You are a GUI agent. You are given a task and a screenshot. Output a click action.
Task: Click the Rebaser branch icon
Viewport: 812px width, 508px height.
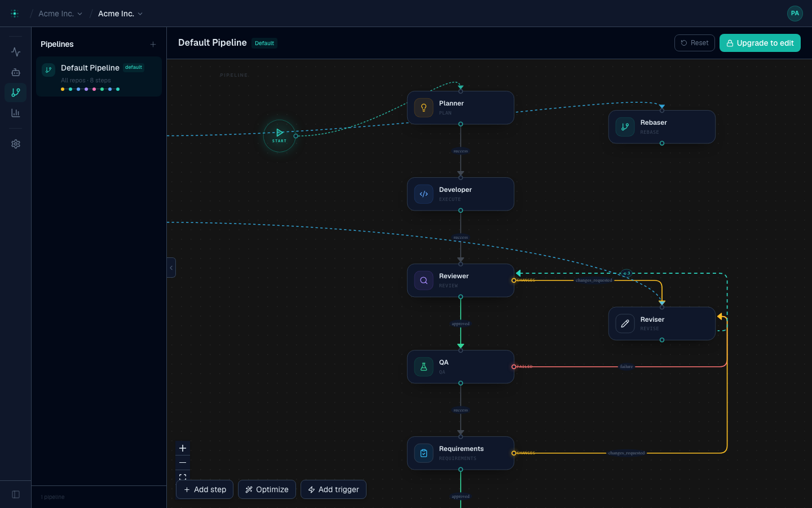(625, 127)
